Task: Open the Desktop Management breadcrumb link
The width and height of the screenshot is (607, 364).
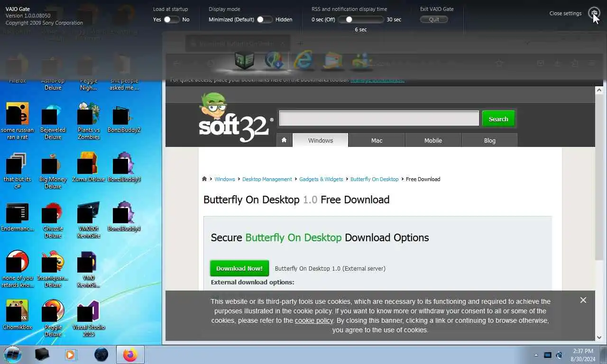Action: tap(267, 179)
